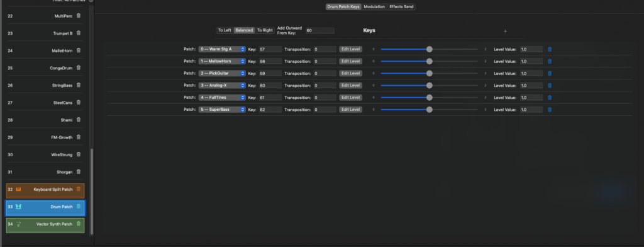The height and width of the screenshot is (247, 644).
Task: Delete the Analog-X key row
Action: click(x=550, y=86)
